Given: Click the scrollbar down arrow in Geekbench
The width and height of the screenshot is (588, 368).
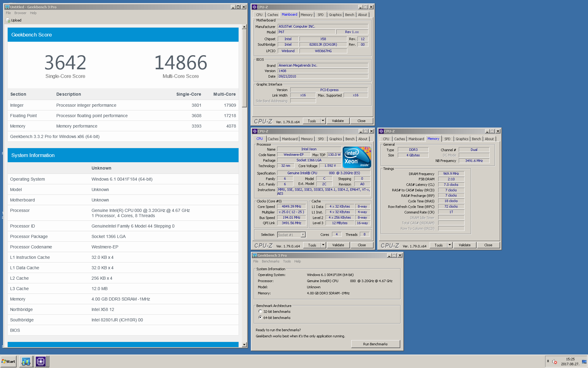Looking at the screenshot, I should [x=244, y=345].
